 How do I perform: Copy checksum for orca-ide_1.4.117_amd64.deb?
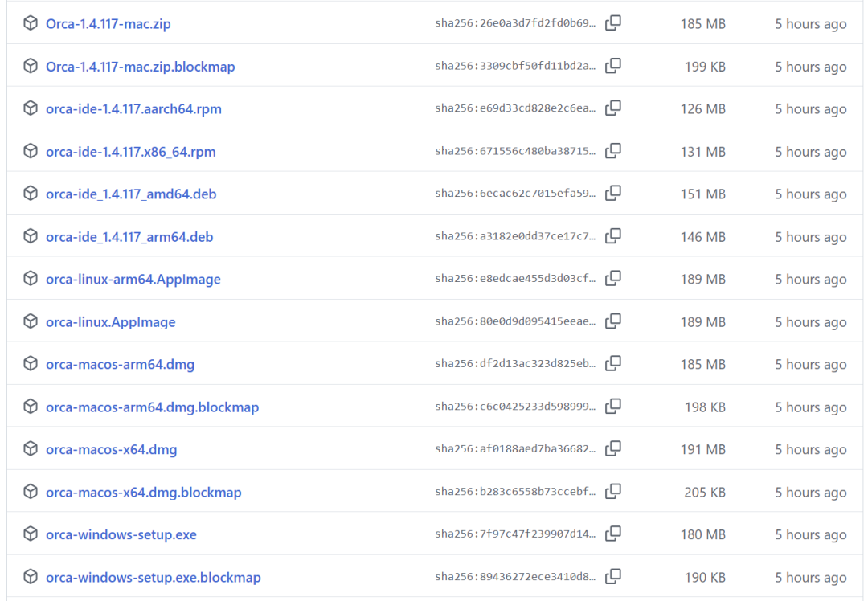pyautogui.click(x=612, y=193)
